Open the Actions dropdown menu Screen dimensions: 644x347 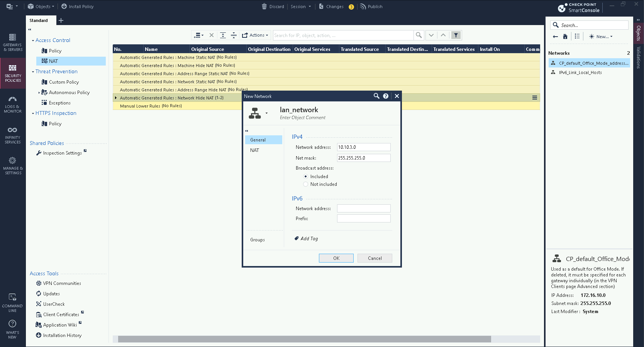(255, 35)
